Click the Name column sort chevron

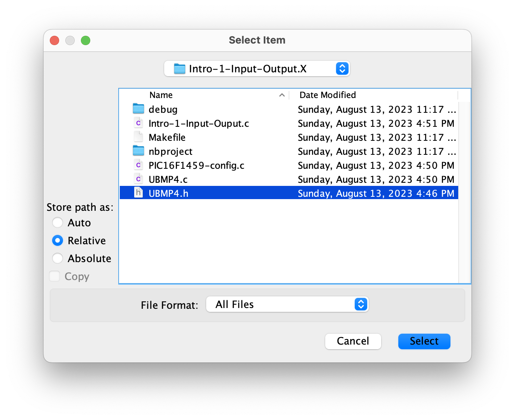click(282, 95)
